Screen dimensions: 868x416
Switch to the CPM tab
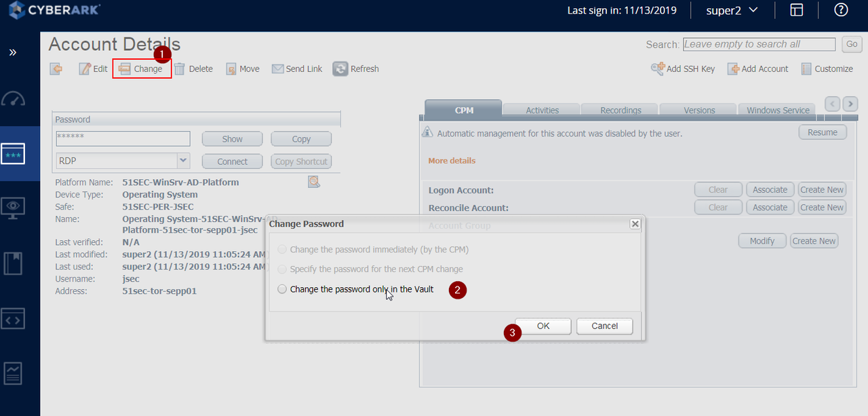coord(464,109)
